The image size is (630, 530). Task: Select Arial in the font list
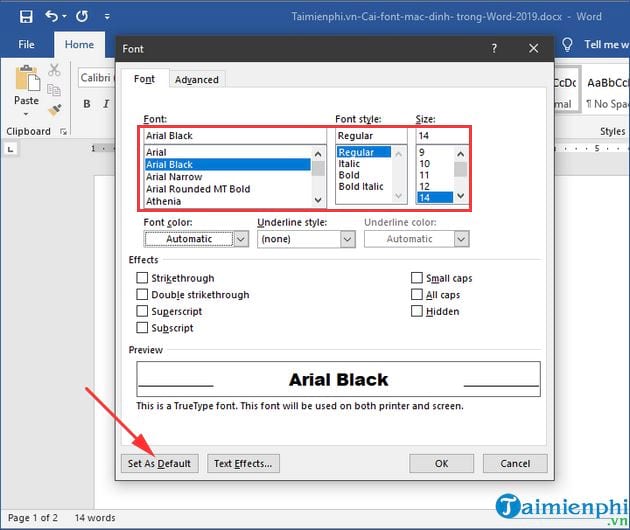[227, 152]
